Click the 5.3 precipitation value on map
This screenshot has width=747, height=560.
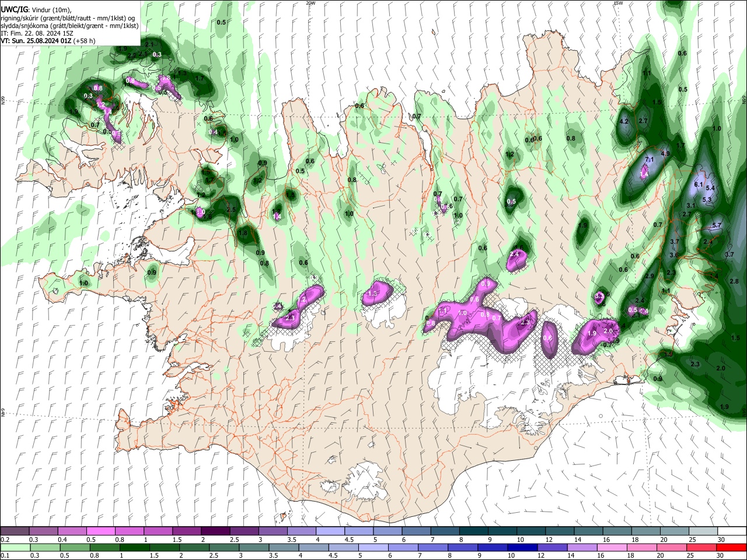(707, 199)
